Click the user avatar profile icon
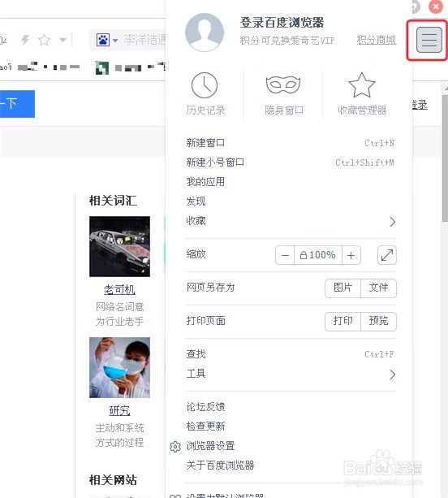This screenshot has width=448, height=498. coord(205,32)
